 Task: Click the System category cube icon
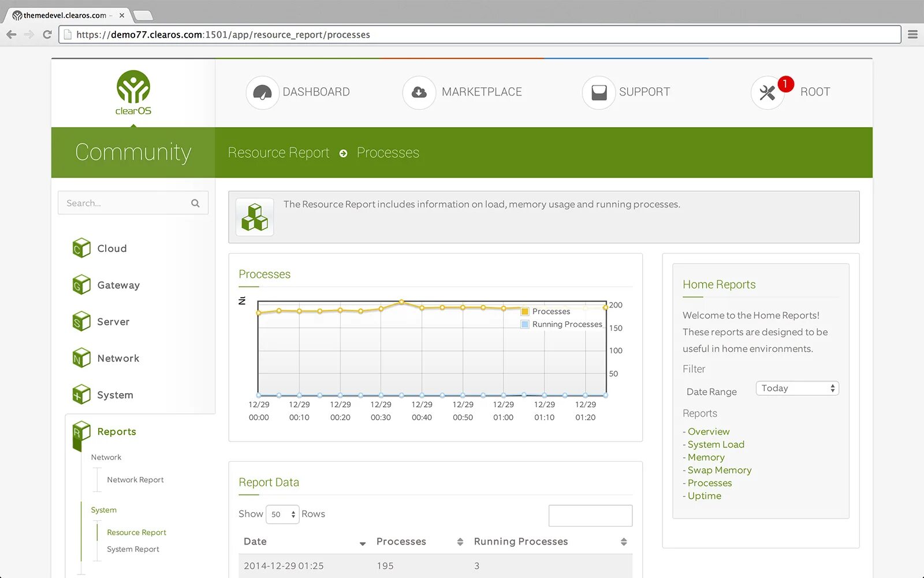pos(81,395)
